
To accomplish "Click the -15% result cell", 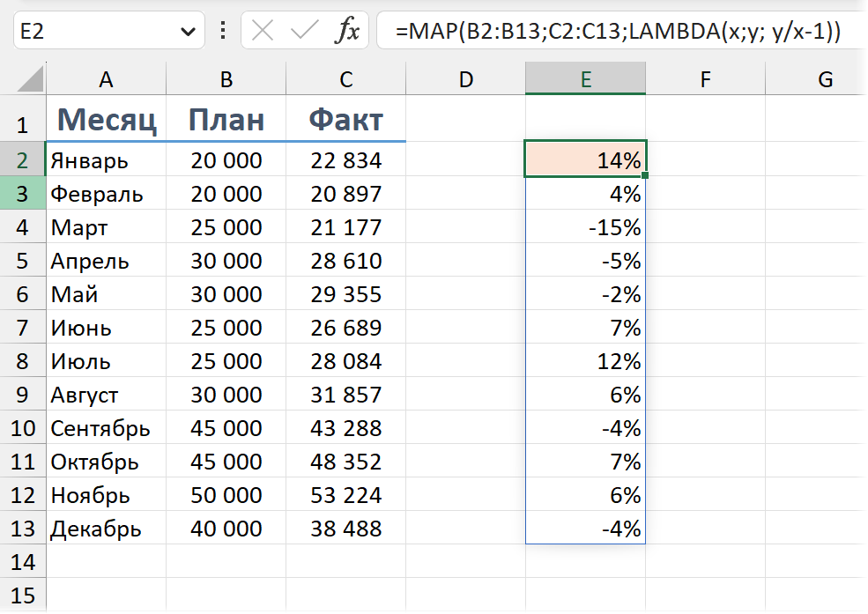I will [585, 227].
